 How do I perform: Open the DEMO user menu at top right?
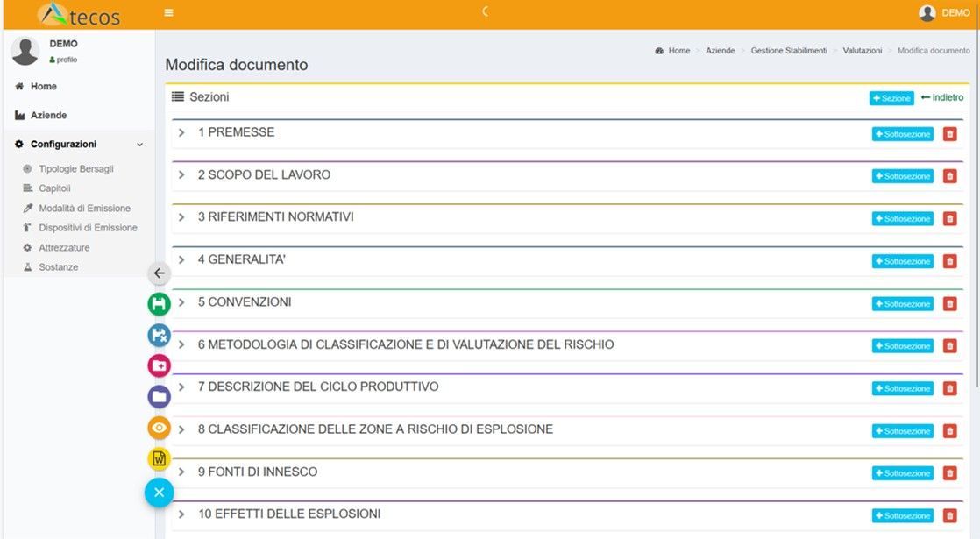click(x=944, y=13)
